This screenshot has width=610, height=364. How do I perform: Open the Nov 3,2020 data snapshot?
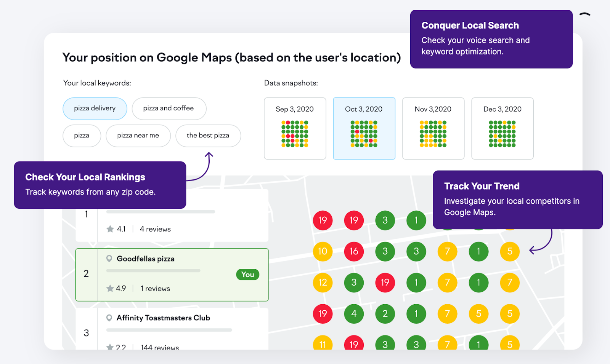433,128
